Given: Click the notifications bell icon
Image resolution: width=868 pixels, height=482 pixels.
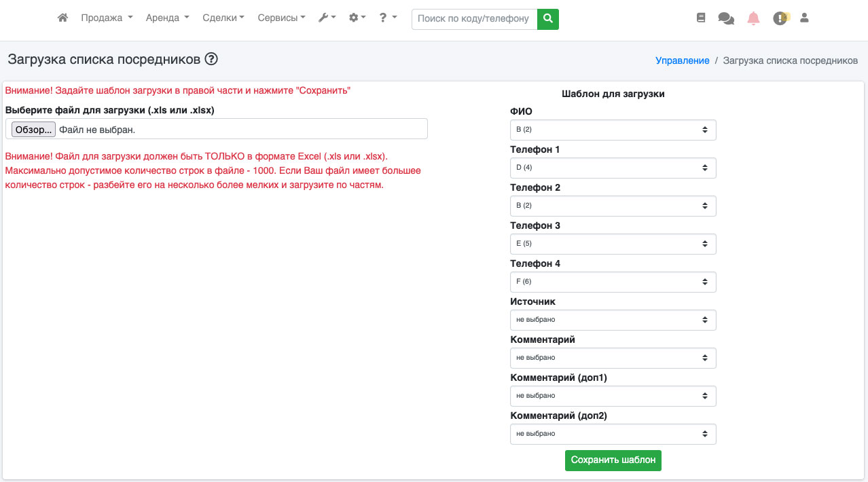Looking at the screenshot, I should [x=753, y=19].
